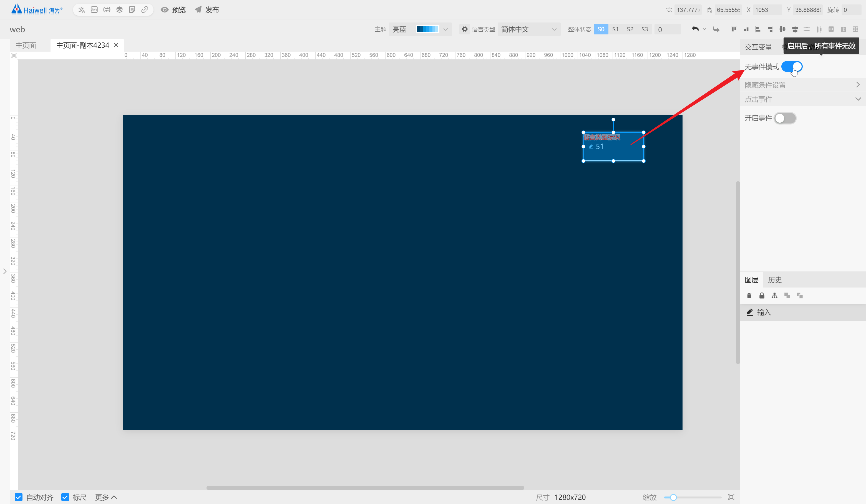Collapse the 点击事件 section

pyautogui.click(x=803, y=99)
